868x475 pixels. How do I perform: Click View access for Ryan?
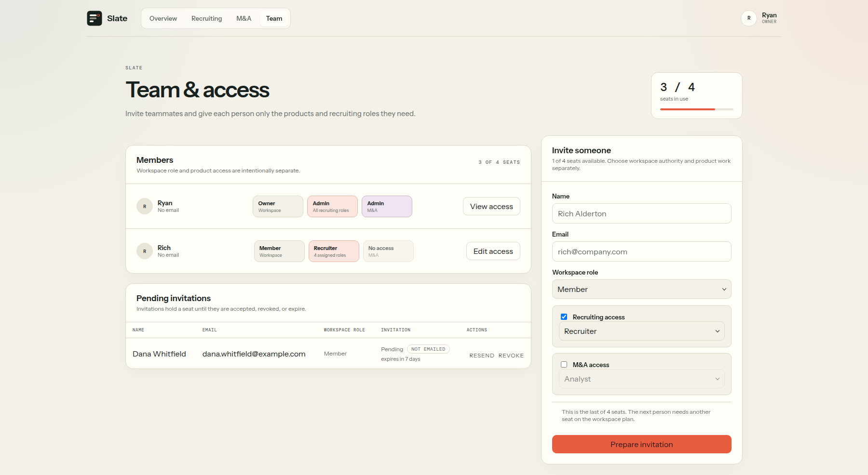491,206
